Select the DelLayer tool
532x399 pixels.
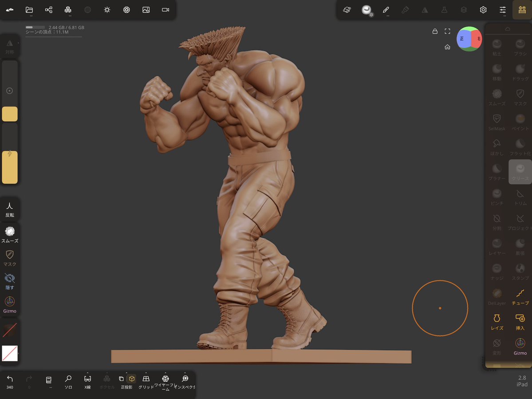(497, 296)
